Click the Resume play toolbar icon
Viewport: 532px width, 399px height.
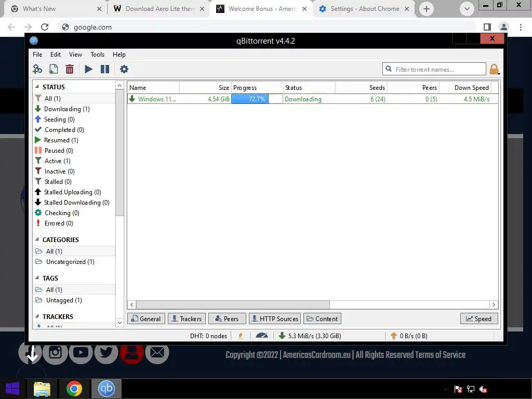click(x=88, y=69)
